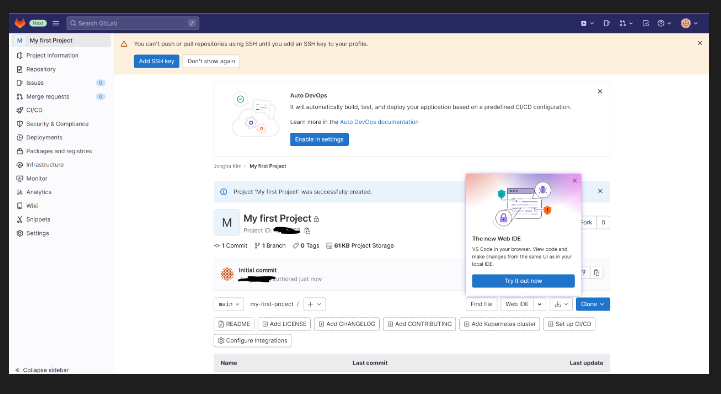
Task: Open Analytics in sidebar
Action: click(62, 192)
